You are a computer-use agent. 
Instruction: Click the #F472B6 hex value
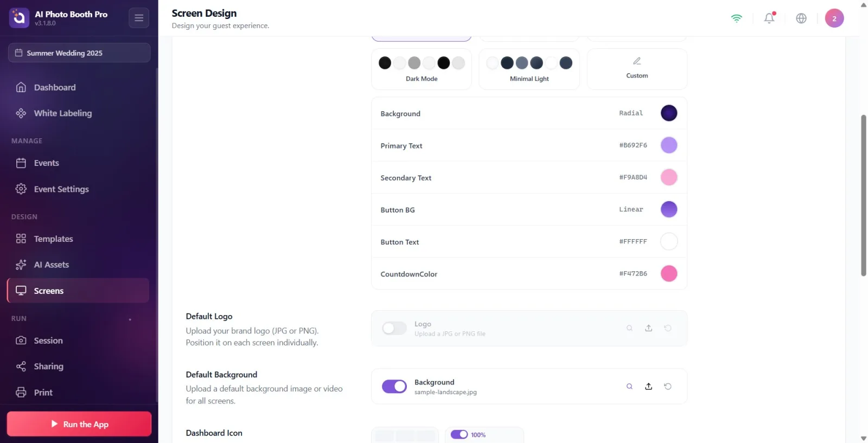tap(633, 274)
